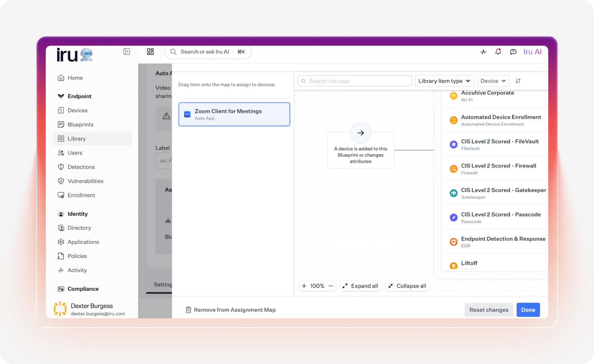Open Devices in sidebar
Viewport: 594px width, 364px height.
pyautogui.click(x=77, y=110)
